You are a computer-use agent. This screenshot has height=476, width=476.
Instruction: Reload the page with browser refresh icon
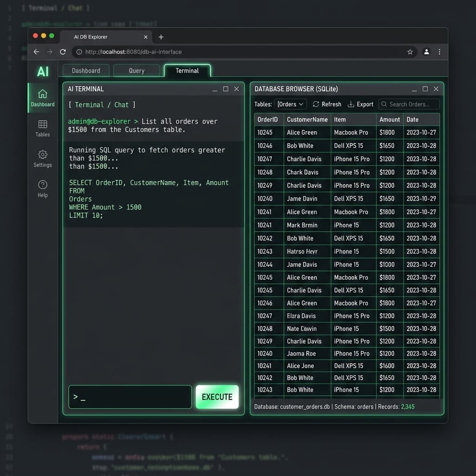[63, 52]
